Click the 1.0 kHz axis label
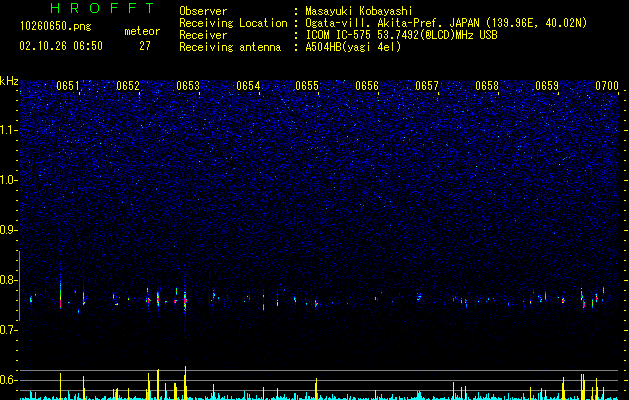 point(9,180)
